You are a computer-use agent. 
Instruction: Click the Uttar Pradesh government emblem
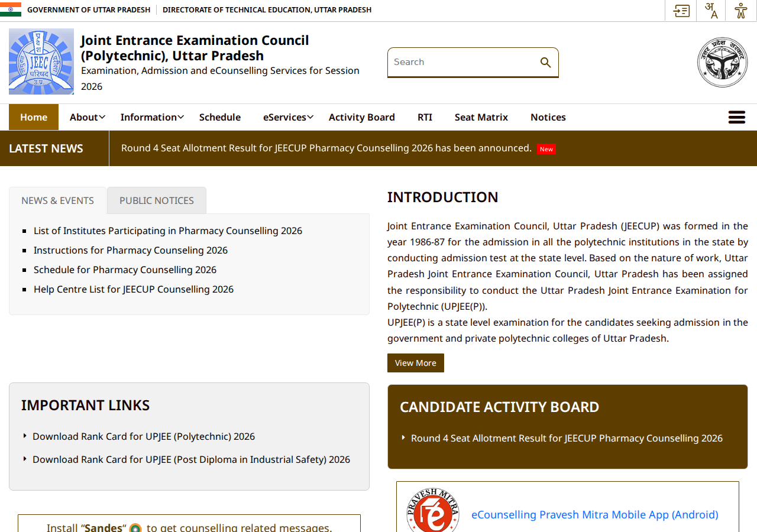click(x=722, y=62)
